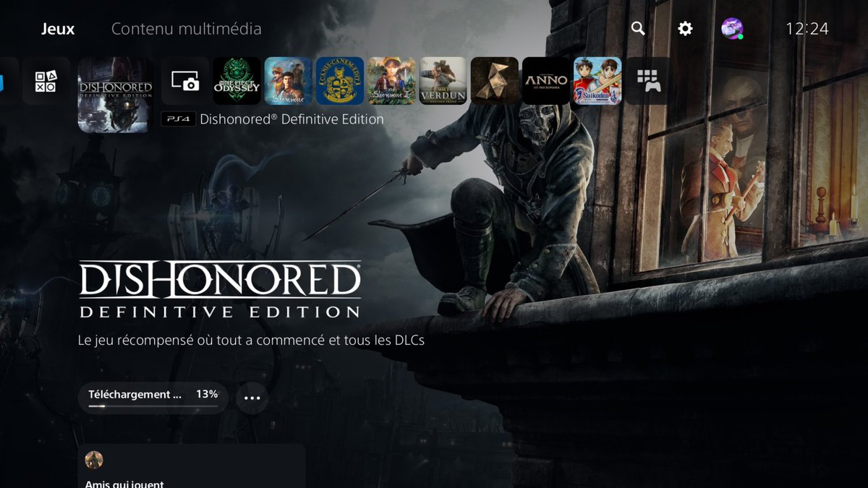Image resolution: width=868 pixels, height=488 pixels.
Task: Open the user profile avatar
Action: 732,29
